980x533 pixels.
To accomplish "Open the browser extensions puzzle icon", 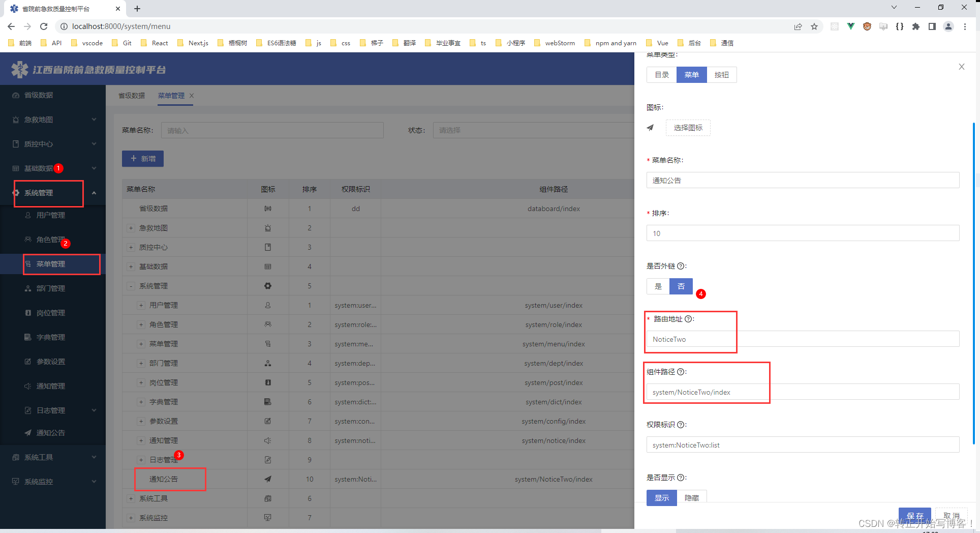I will click(916, 26).
